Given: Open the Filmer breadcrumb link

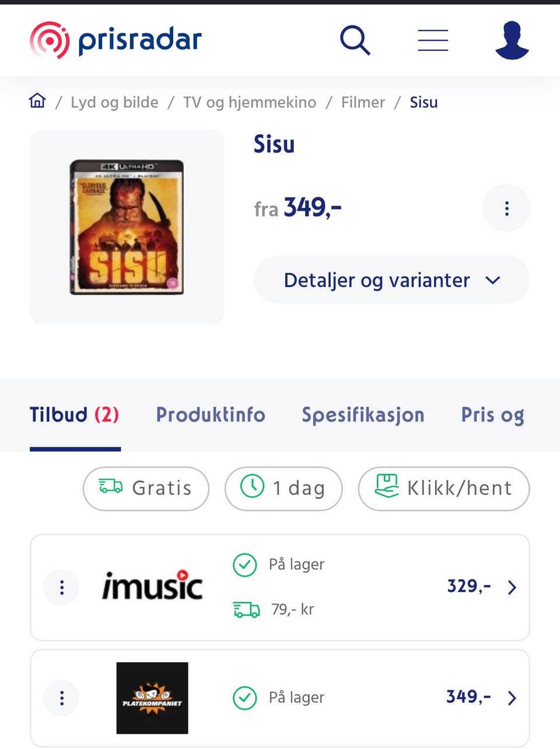Looking at the screenshot, I should pos(363,102).
